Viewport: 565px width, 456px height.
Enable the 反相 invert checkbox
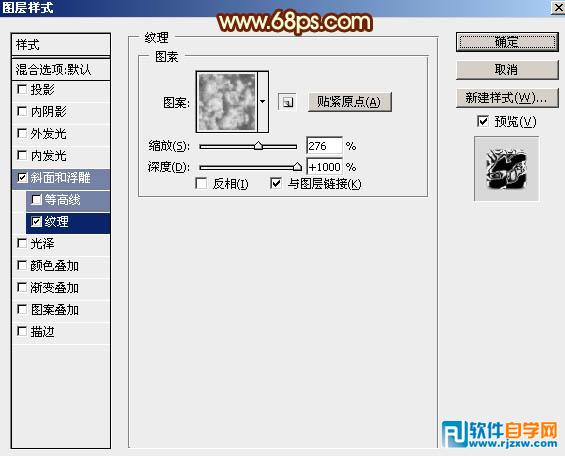[x=201, y=184]
